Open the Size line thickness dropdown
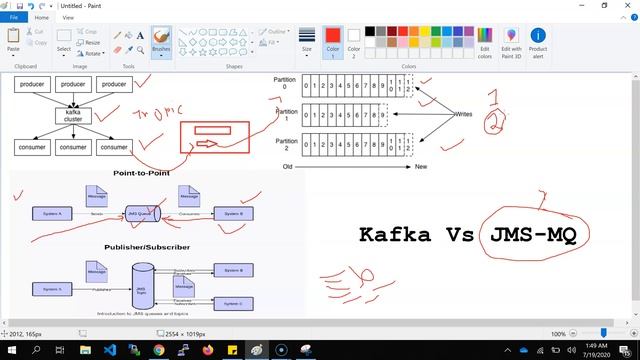The width and height of the screenshot is (640, 360). [307, 42]
